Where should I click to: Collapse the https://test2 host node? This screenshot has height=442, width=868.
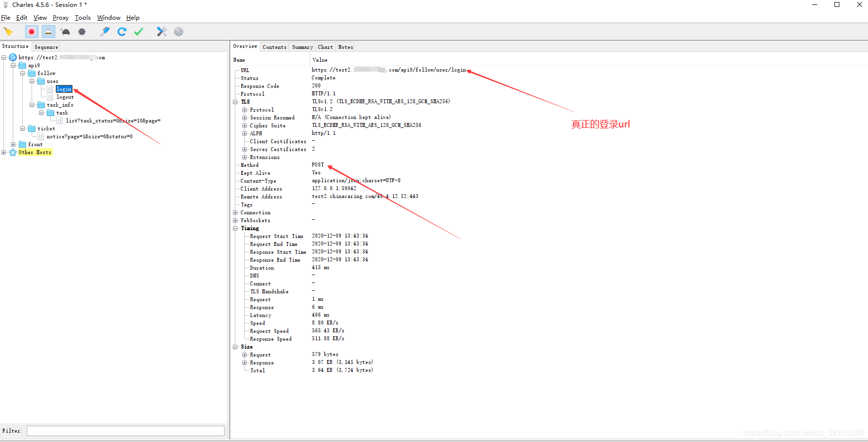pyautogui.click(x=4, y=58)
